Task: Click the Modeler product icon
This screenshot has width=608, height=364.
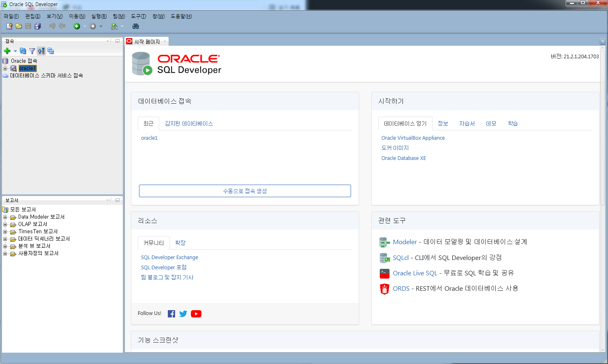Action: coord(384,242)
